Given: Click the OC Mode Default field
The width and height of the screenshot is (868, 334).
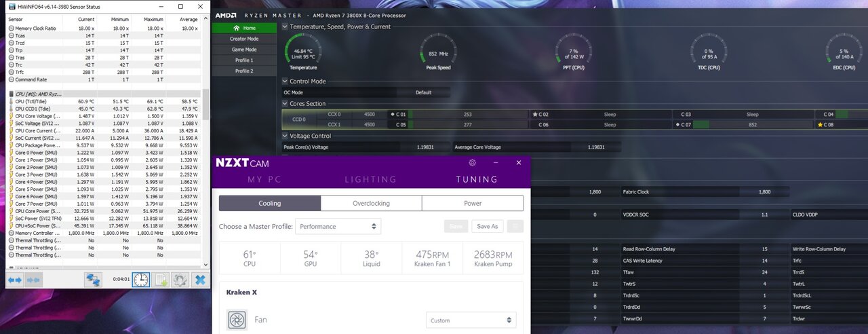Looking at the screenshot, I should 423,92.
